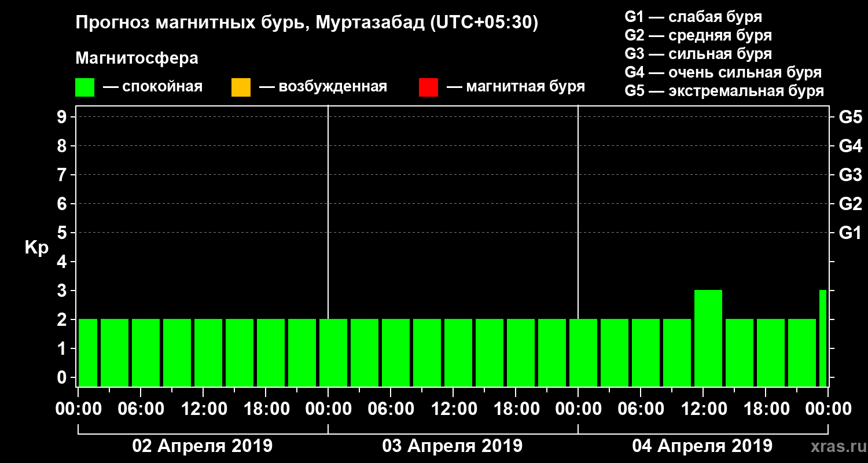The image size is (868, 463).
Task: Click the narrow Kp 3 bar at the end of 04 April
Action: 823,338
